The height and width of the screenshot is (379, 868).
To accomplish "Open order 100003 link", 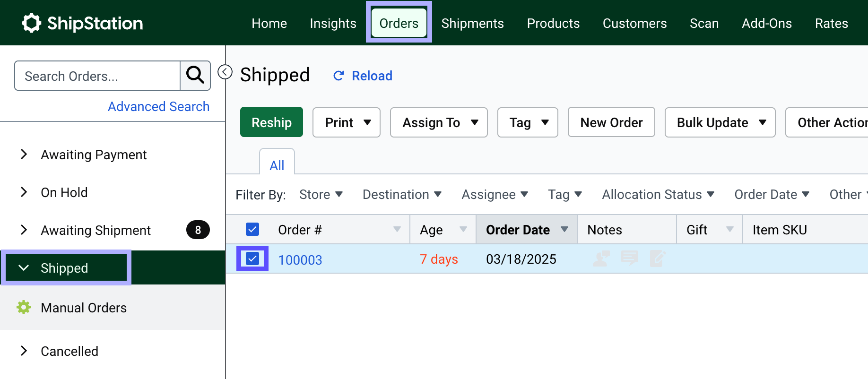I will pos(300,259).
